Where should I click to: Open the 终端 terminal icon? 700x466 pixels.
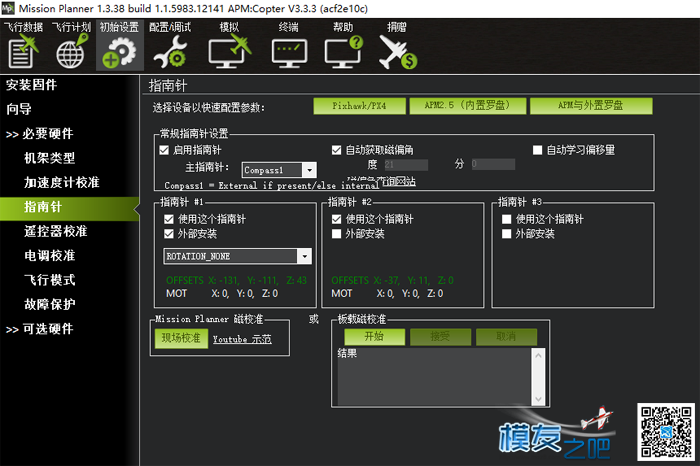tap(289, 46)
